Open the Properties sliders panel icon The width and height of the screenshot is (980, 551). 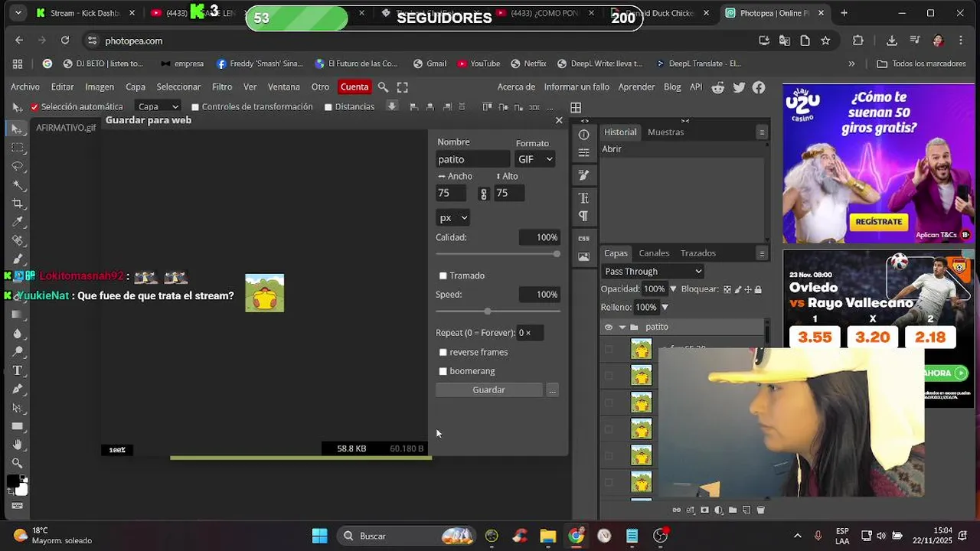pos(584,152)
